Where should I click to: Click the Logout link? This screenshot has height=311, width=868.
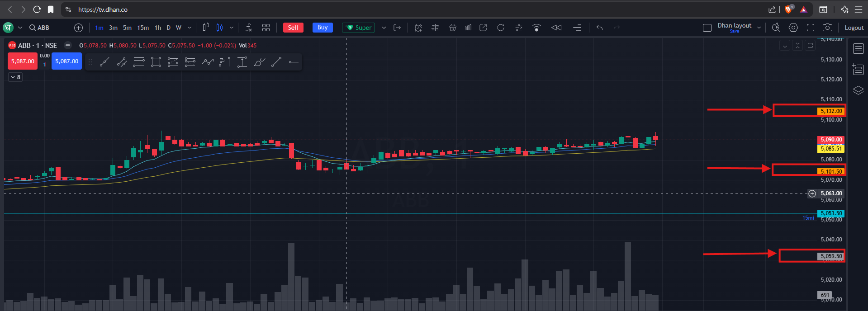(854, 28)
